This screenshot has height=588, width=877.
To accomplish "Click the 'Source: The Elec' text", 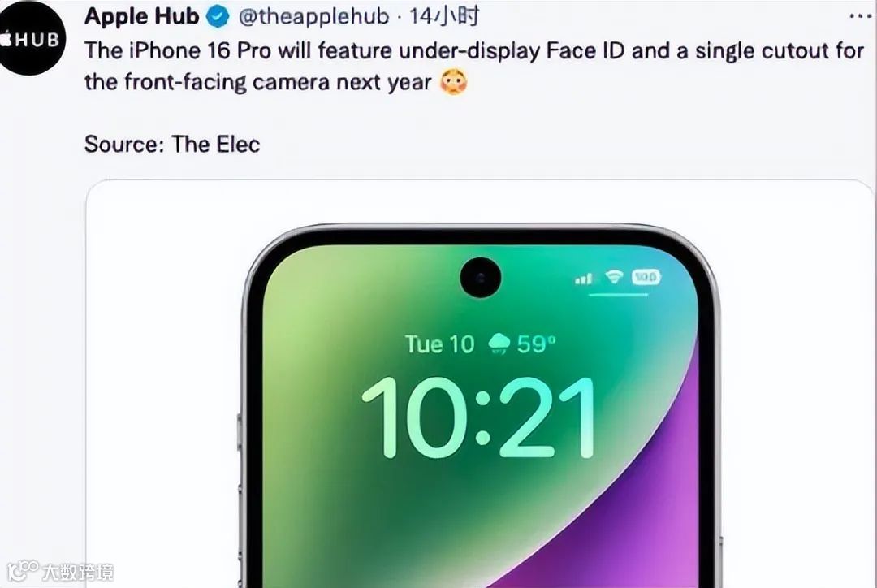I will [x=172, y=145].
